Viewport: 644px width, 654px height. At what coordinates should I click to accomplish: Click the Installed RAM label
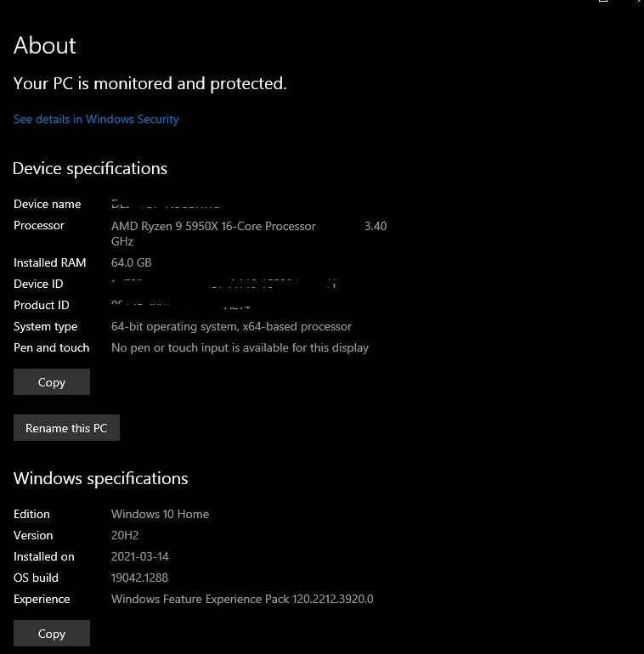(x=49, y=262)
